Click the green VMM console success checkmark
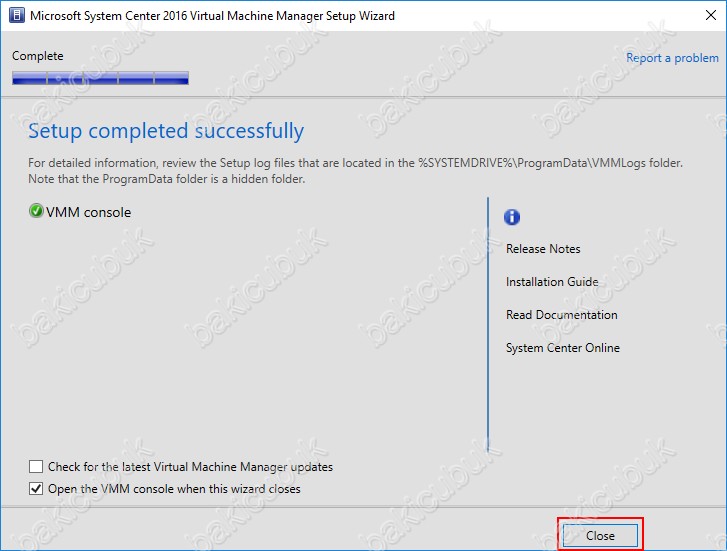 [x=36, y=211]
